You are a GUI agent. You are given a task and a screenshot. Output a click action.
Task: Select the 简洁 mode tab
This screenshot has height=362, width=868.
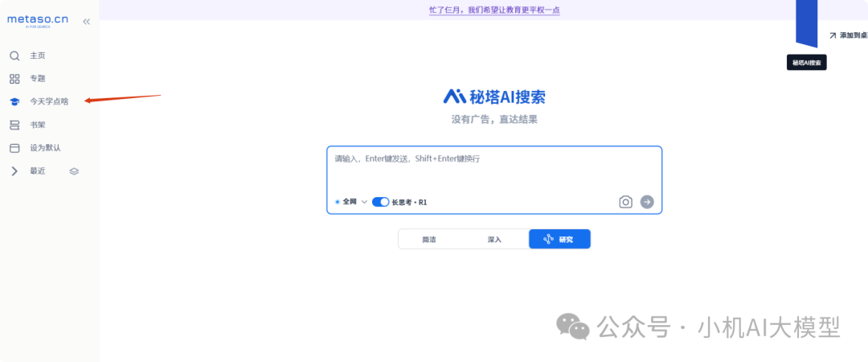point(429,240)
